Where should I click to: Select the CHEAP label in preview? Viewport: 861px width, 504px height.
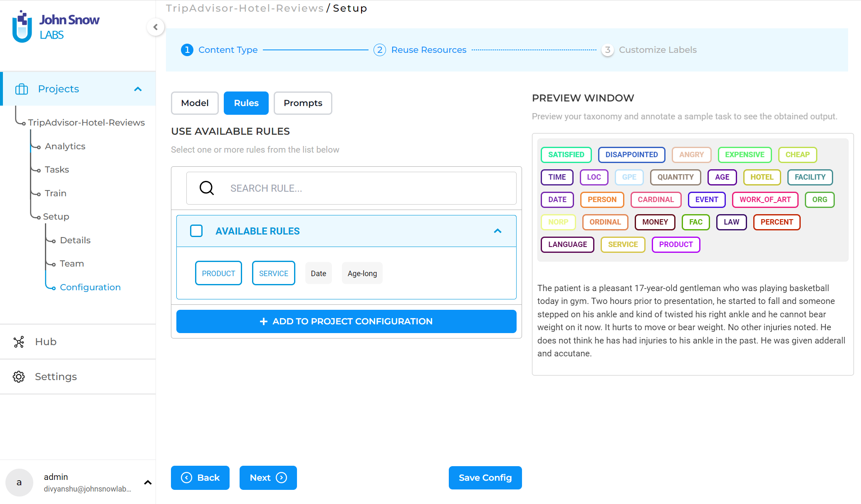point(797,155)
